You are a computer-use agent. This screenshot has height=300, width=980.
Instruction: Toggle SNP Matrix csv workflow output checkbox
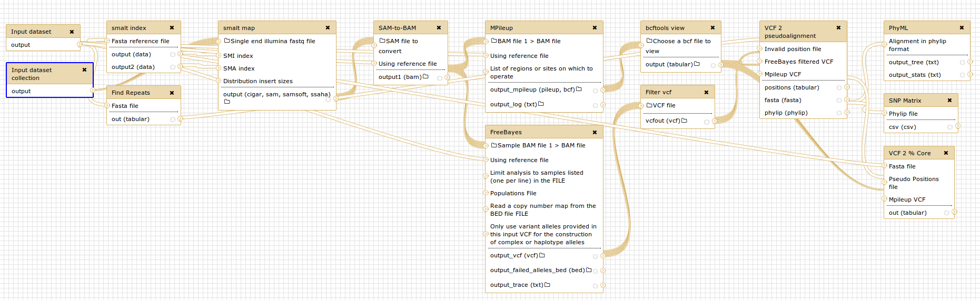[x=950, y=127]
